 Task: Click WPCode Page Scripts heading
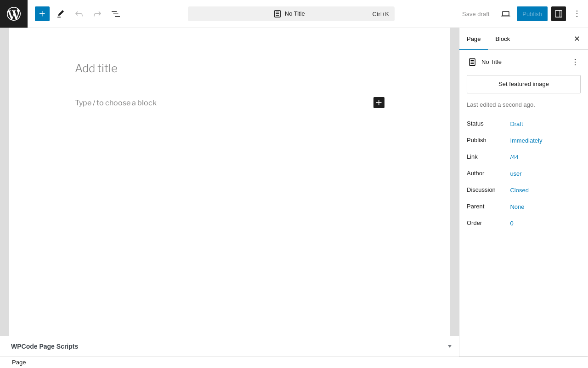[45, 346]
